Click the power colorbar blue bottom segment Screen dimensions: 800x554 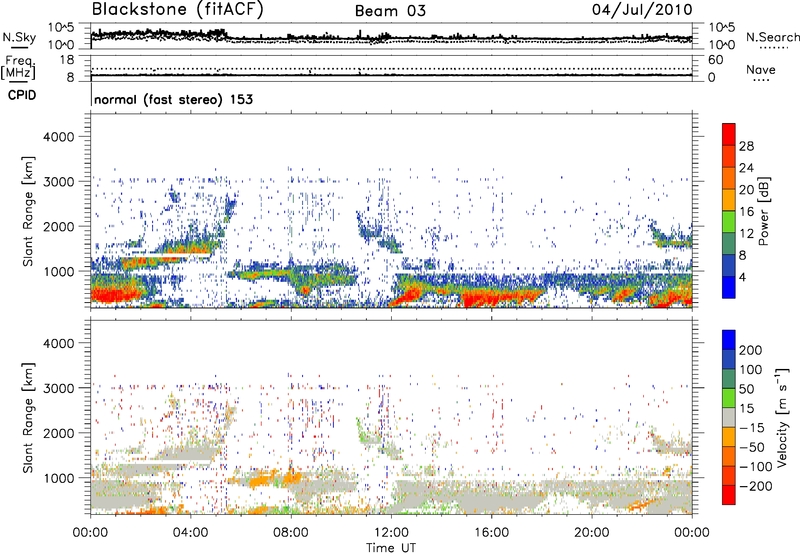729,287
